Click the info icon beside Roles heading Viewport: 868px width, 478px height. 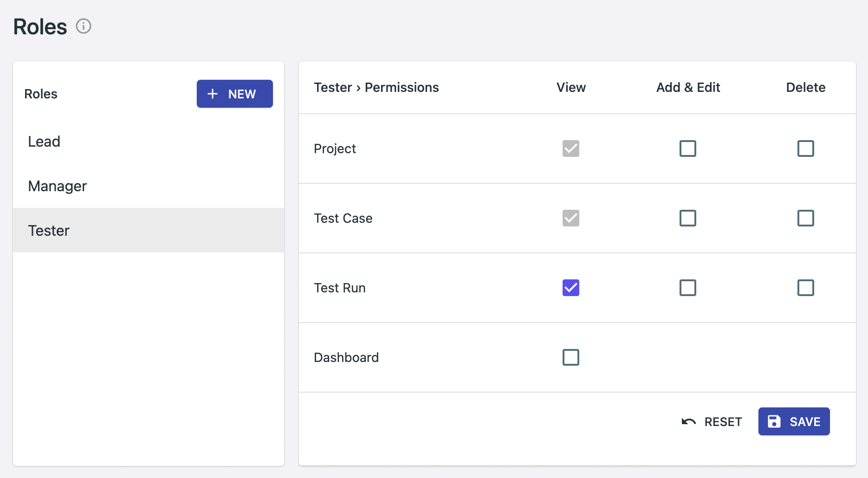pyautogui.click(x=84, y=26)
